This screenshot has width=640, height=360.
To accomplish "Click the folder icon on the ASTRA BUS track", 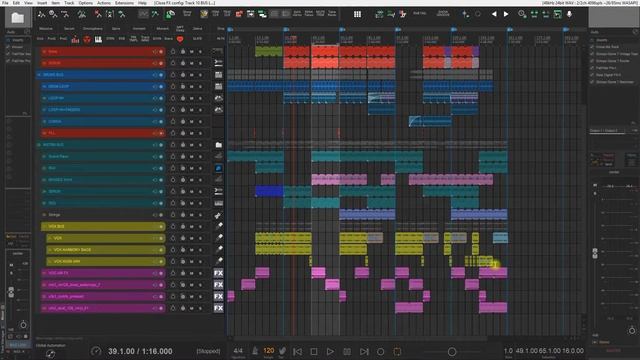I will tap(218, 145).
